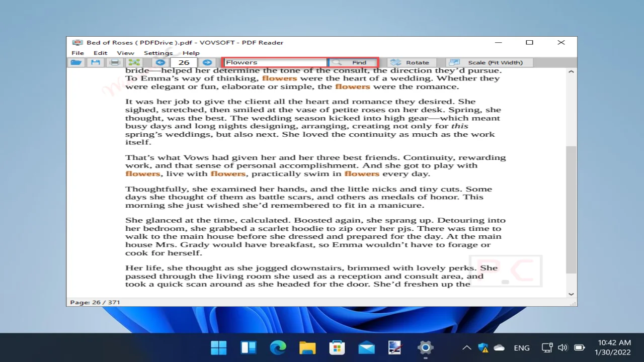This screenshot has width=644, height=362.
Task: Open the File menu
Action: 77,53
